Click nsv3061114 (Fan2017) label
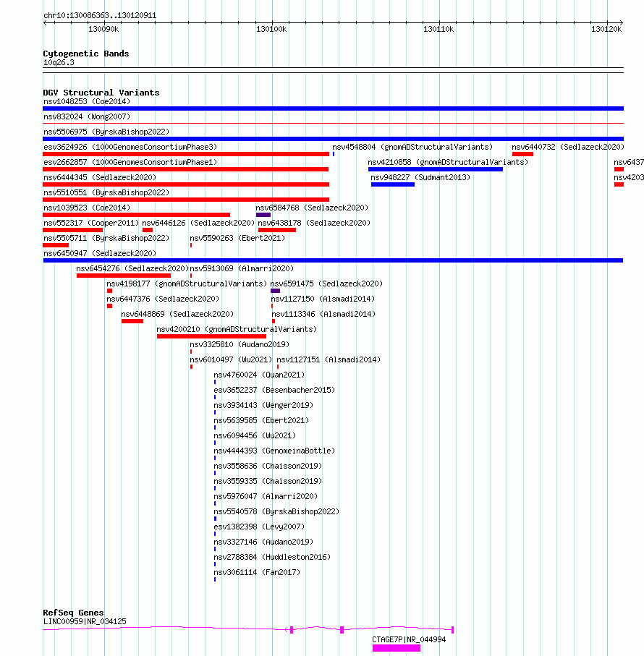 pos(257,573)
